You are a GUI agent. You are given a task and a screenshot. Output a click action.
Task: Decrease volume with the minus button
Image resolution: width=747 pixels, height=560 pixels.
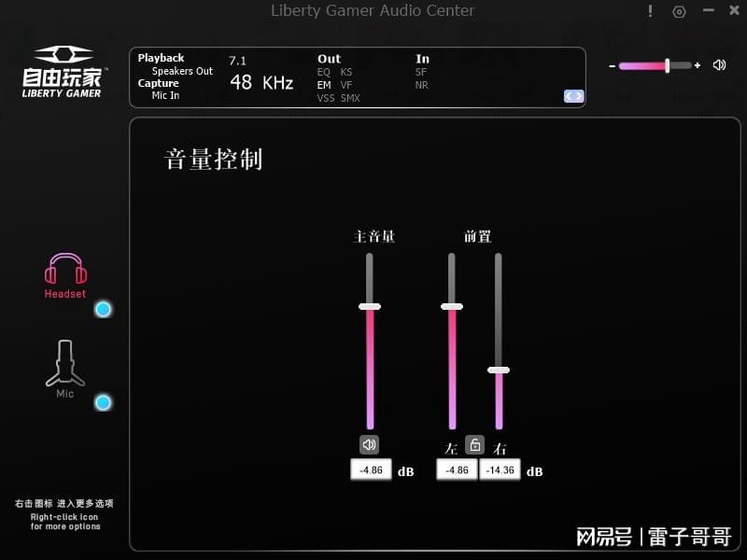(x=613, y=65)
